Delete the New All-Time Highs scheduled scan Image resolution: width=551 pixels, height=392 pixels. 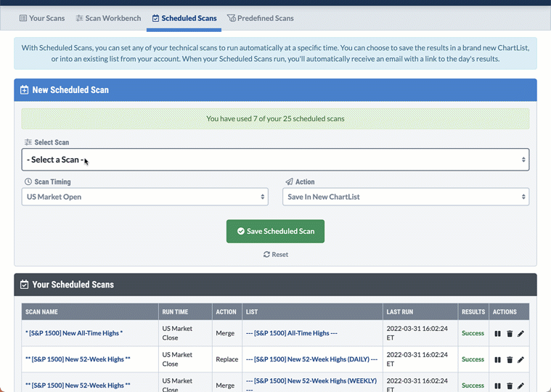point(509,334)
